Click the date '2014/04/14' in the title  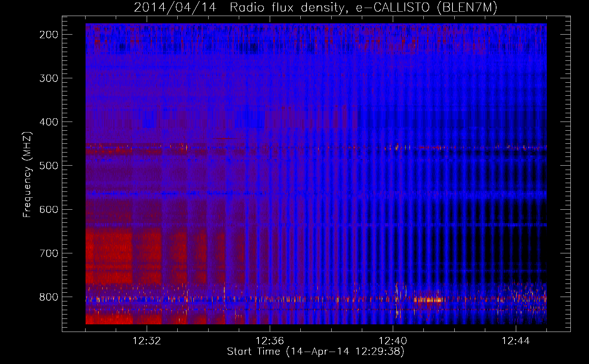(x=175, y=8)
